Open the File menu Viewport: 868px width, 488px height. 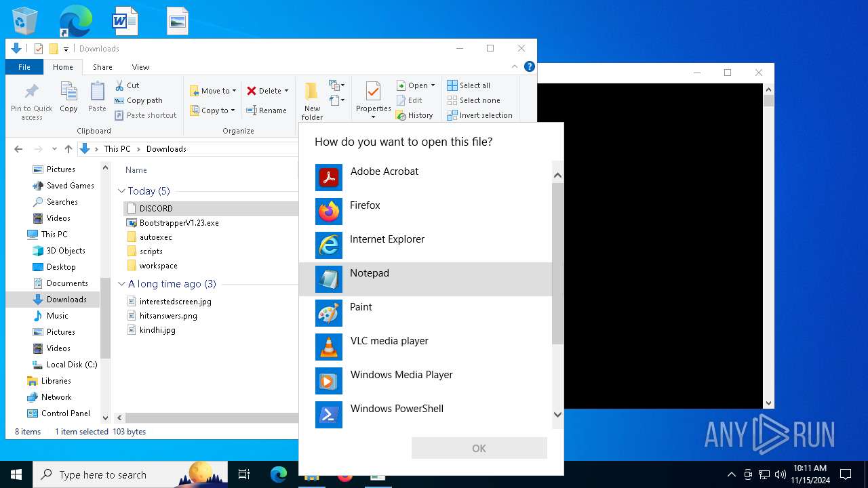tap(24, 67)
